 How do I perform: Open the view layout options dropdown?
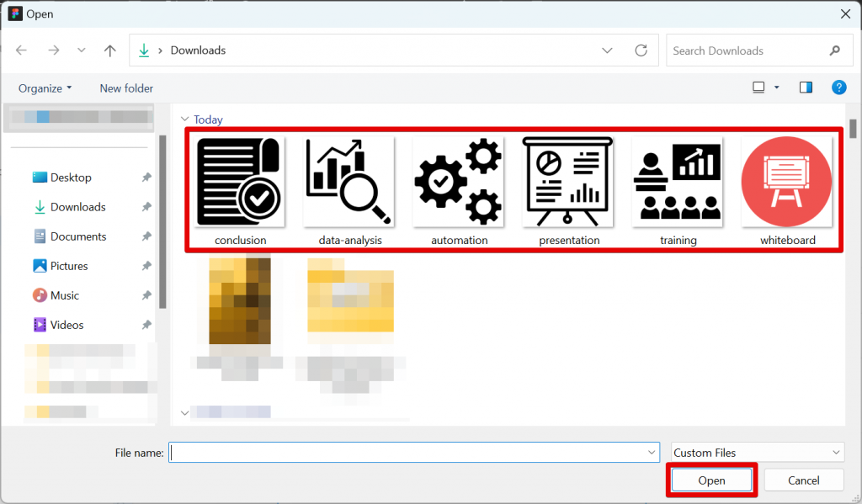[764, 87]
